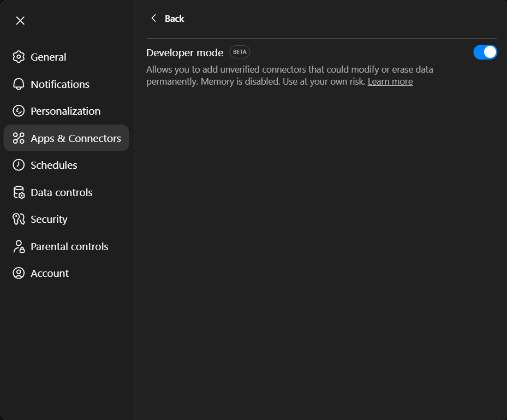Open the Personalization clock icon
The width and height of the screenshot is (507, 420).
click(x=19, y=110)
